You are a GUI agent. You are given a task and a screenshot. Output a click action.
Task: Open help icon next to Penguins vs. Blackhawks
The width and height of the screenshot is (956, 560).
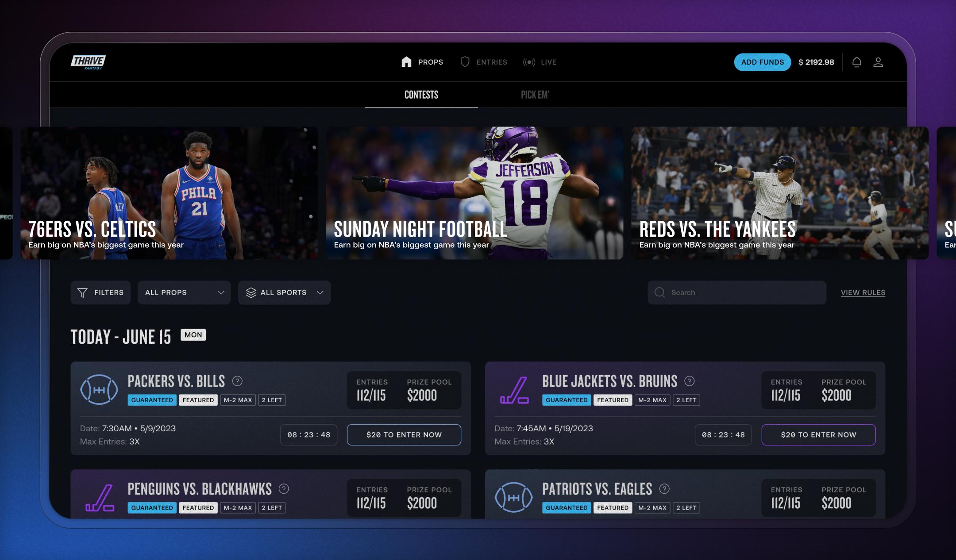point(284,489)
